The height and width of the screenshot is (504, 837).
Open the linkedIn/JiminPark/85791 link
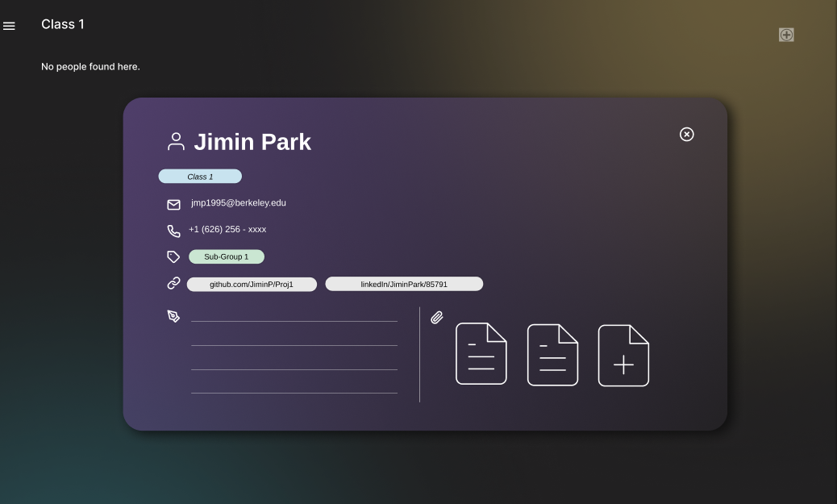(404, 284)
